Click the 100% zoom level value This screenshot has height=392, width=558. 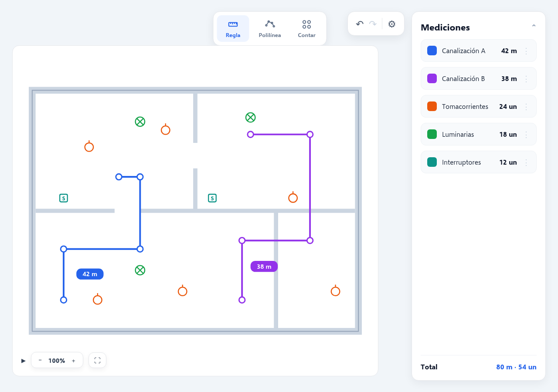pyautogui.click(x=57, y=361)
